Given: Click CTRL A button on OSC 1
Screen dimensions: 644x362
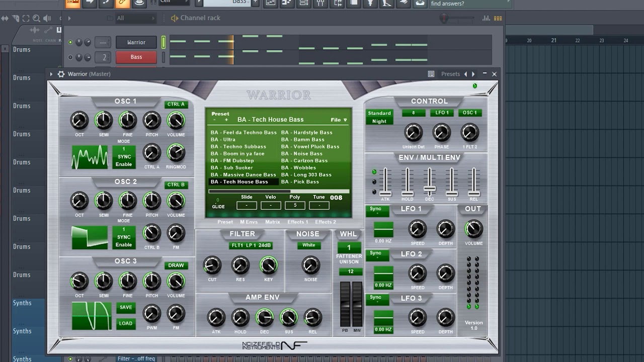Looking at the screenshot, I should 176,105.
